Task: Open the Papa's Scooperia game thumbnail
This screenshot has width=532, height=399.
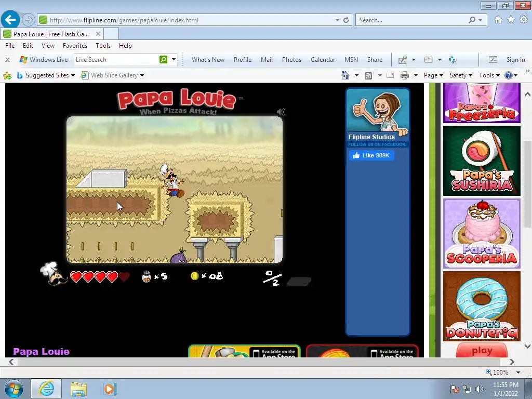Action: coord(482,234)
